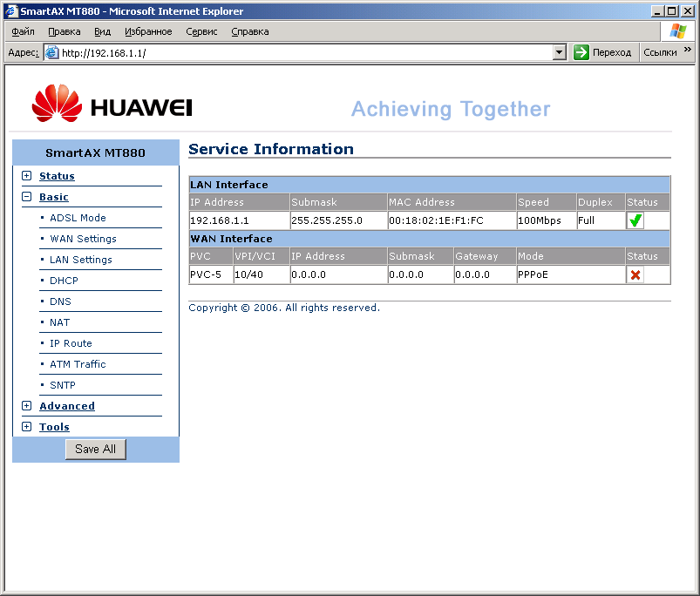Viewport: 700px width, 596px height.
Task: Click the green LAN Interface status checkmark
Action: click(x=634, y=220)
